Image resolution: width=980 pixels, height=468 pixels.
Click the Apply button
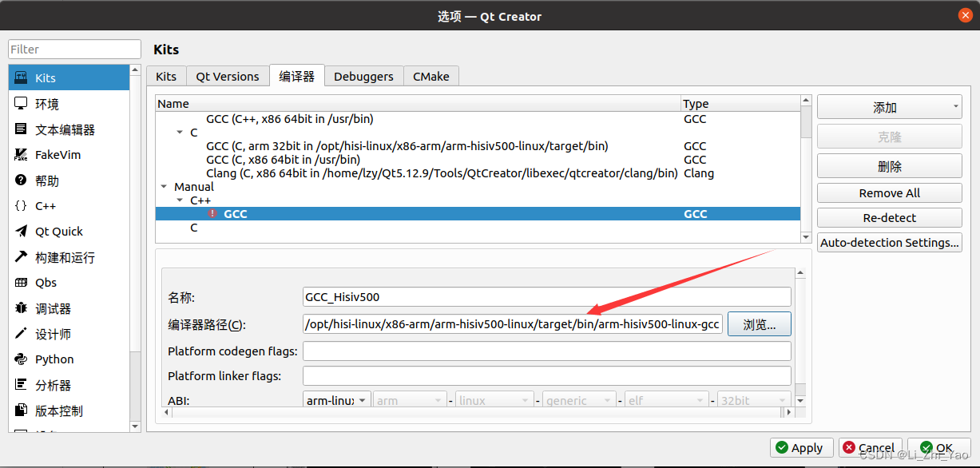pyautogui.click(x=801, y=447)
